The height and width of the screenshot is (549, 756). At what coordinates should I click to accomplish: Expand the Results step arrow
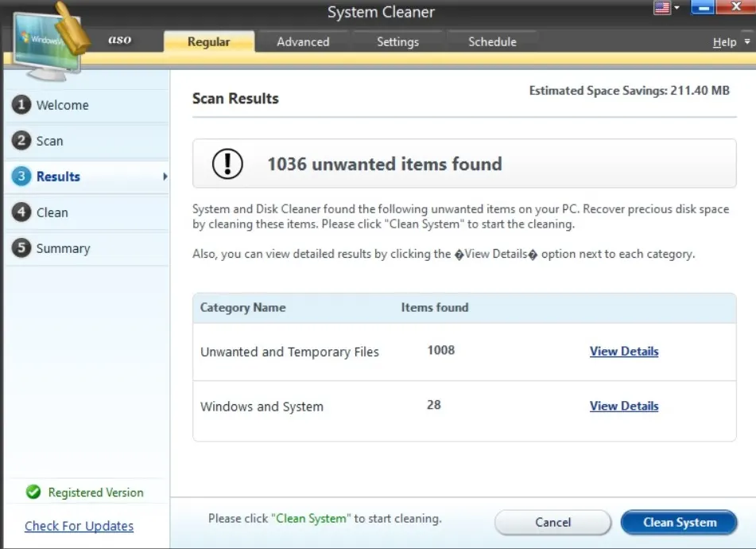[165, 177]
